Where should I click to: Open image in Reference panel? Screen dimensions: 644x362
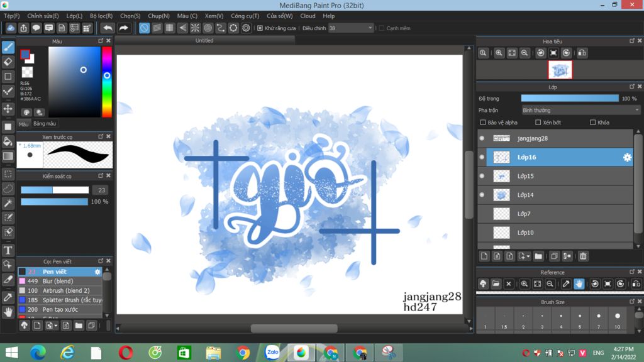[x=496, y=283]
